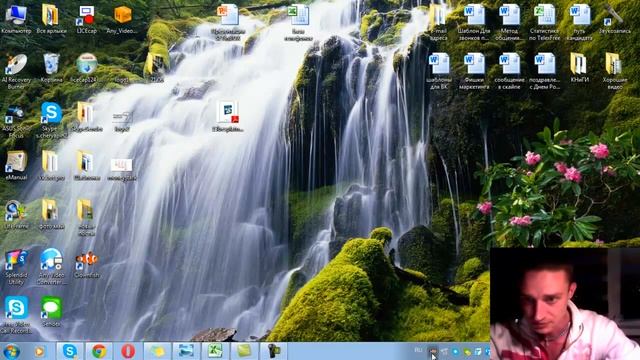
Task: Launch the Звукозапись microphone shortcut
Action: tap(614, 19)
